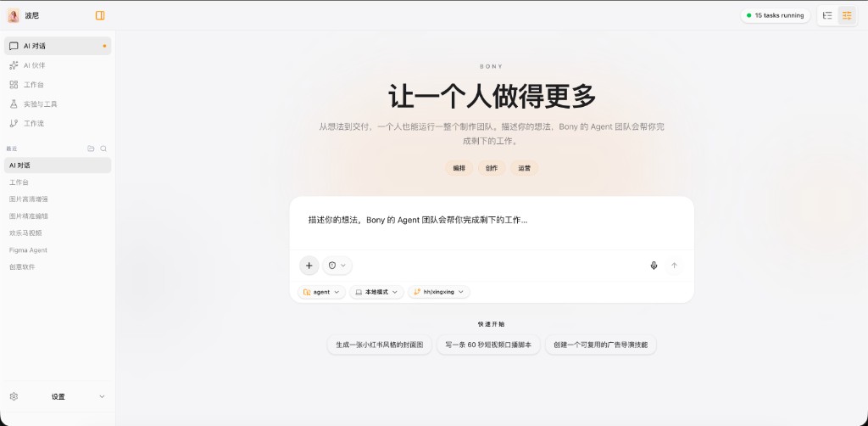The height and width of the screenshot is (426, 868).
Task: Open 工作流 in the sidebar
Action: (x=58, y=123)
